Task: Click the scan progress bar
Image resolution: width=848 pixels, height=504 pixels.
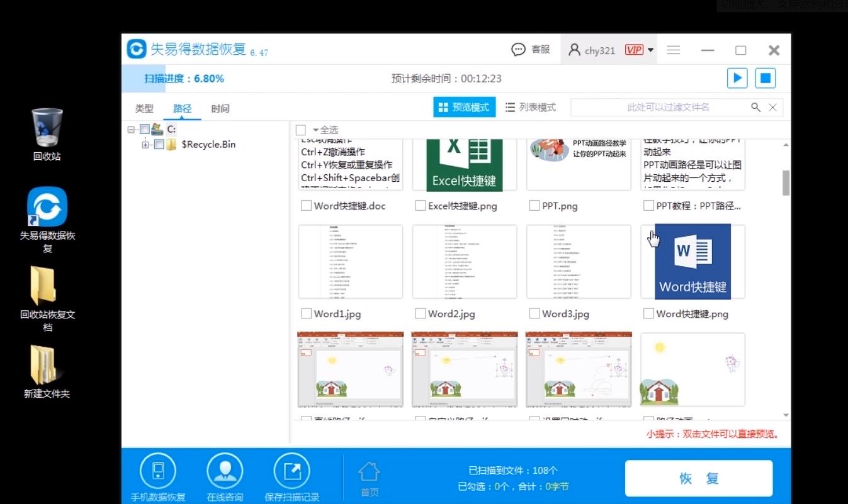Action: click(456, 78)
